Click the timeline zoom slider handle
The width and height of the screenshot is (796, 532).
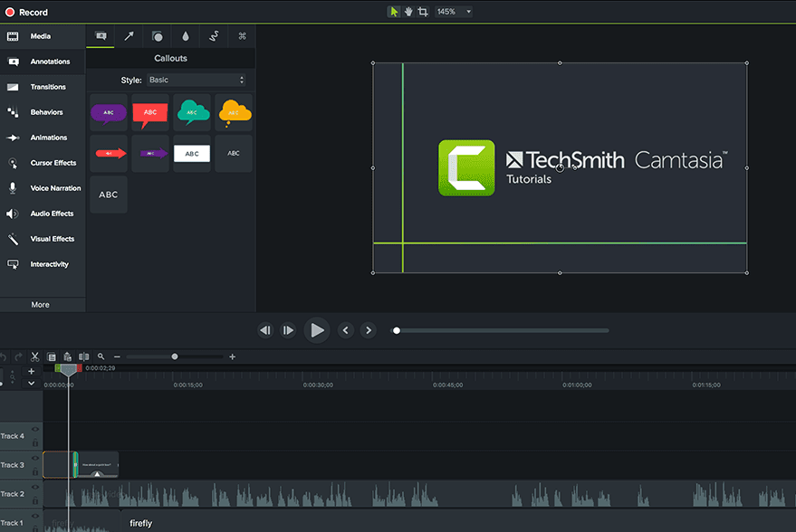pyautogui.click(x=175, y=357)
